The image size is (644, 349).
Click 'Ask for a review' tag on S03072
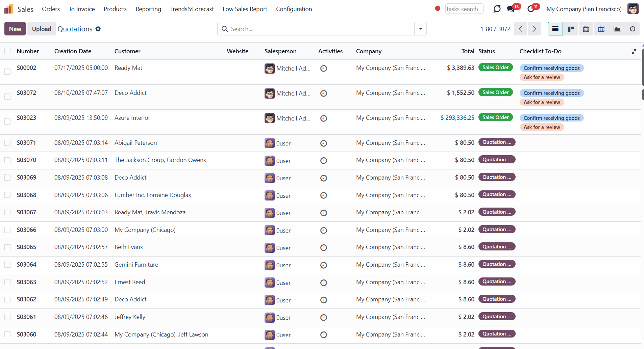(542, 102)
